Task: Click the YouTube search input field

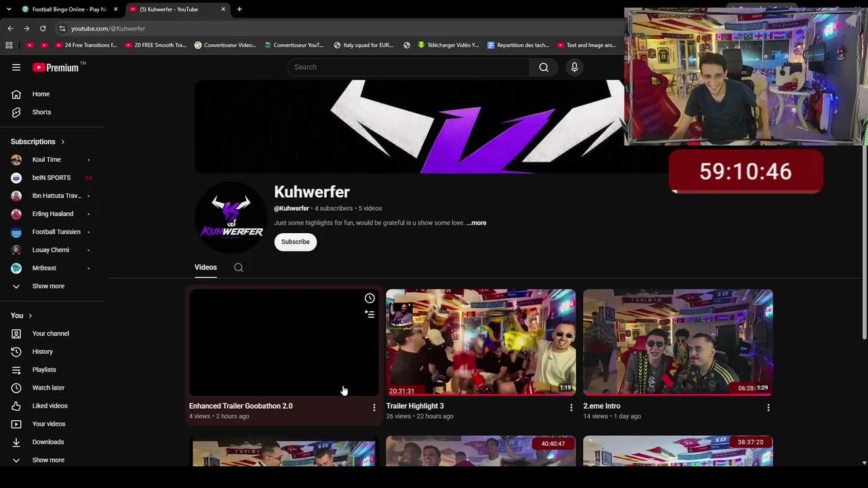Action: click(409, 67)
